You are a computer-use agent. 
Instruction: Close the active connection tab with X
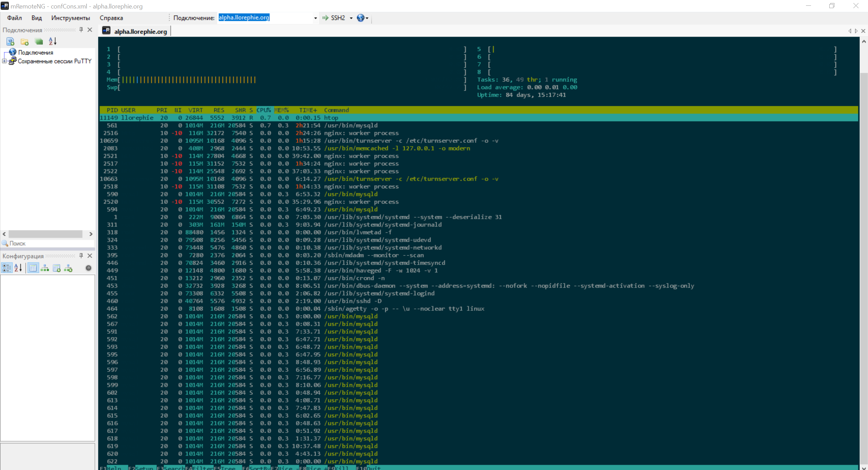[x=863, y=31]
